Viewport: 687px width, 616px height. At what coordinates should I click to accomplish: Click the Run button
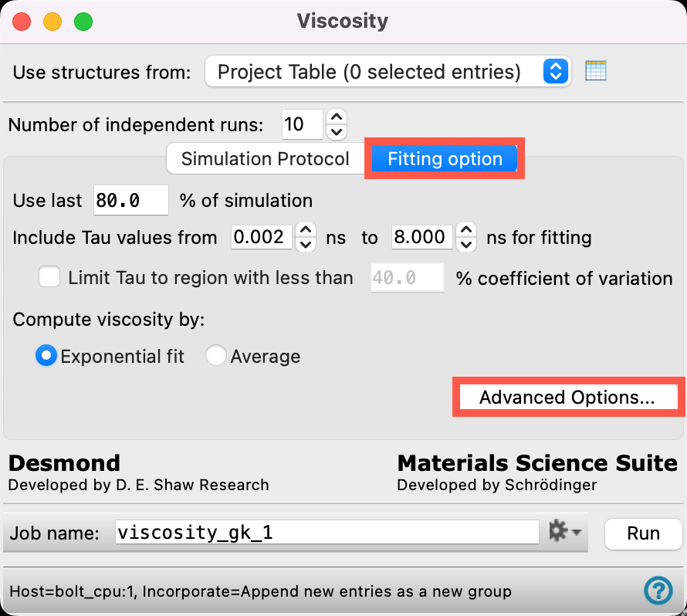[x=643, y=533]
